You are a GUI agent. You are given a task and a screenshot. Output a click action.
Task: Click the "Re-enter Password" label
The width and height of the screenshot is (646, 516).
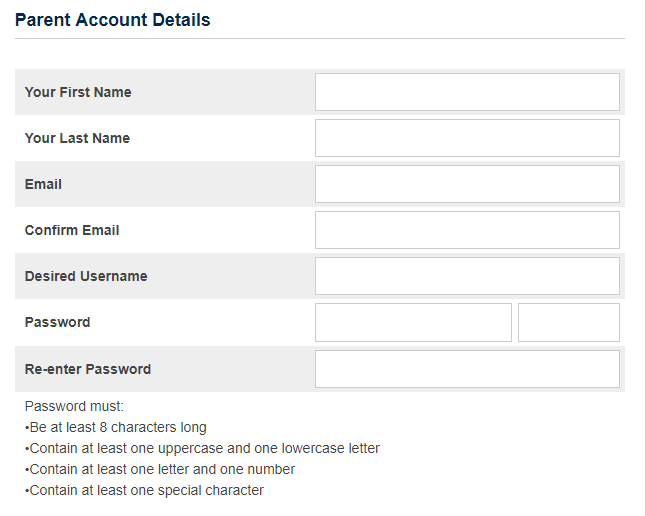88,369
